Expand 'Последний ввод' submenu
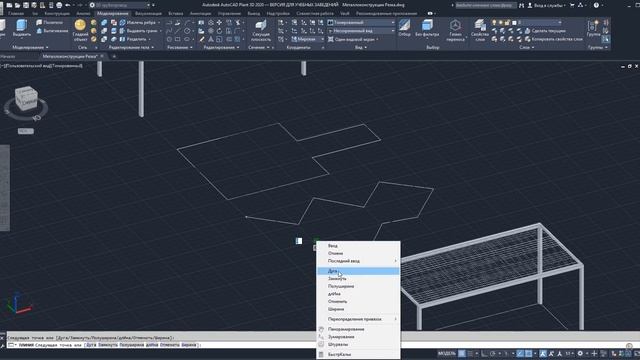The image size is (640, 360). [358, 261]
